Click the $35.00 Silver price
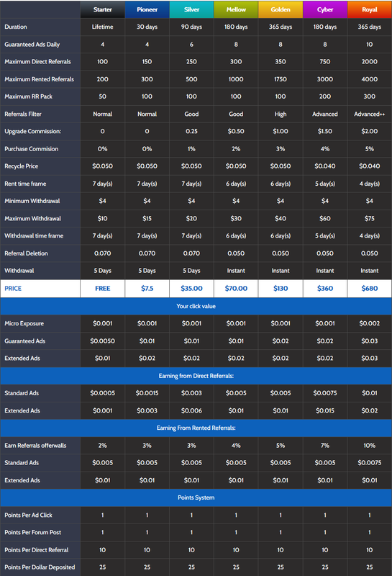The width and height of the screenshot is (392, 576). [191, 289]
